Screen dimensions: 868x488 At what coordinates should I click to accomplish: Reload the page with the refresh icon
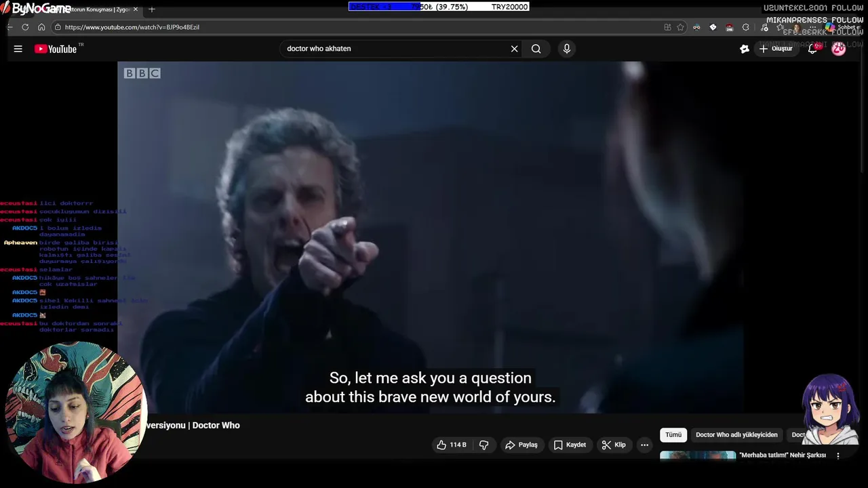pyautogui.click(x=25, y=27)
